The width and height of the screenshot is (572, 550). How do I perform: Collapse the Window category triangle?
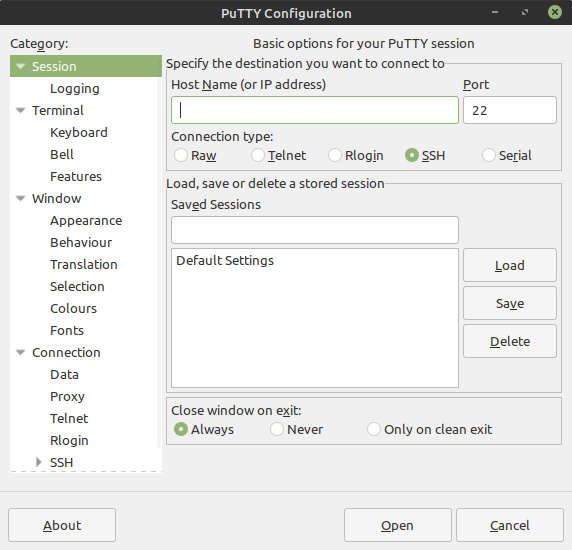[x=20, y=198]
